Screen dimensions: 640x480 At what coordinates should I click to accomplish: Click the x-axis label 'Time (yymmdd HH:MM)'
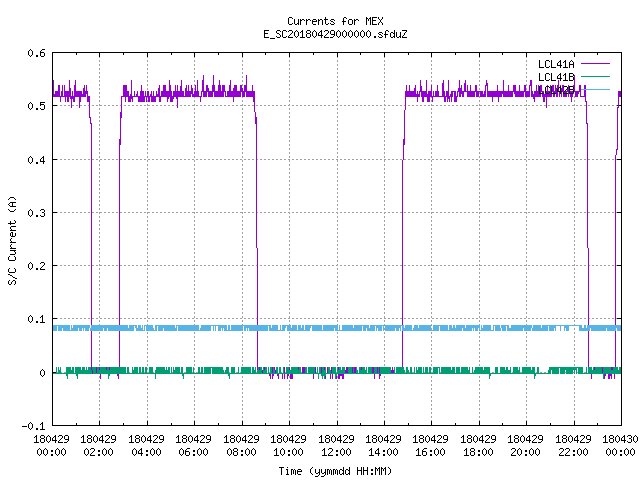[x=335, y=471]
